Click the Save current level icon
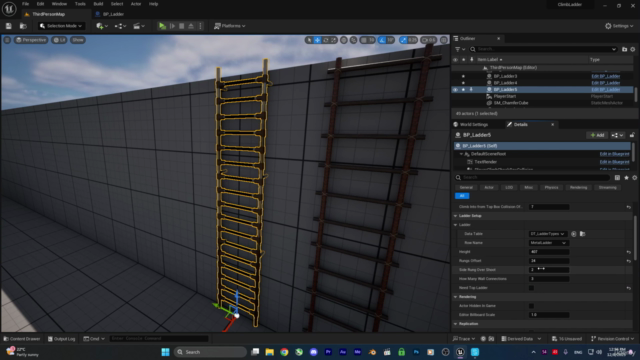 coord(9,26)
